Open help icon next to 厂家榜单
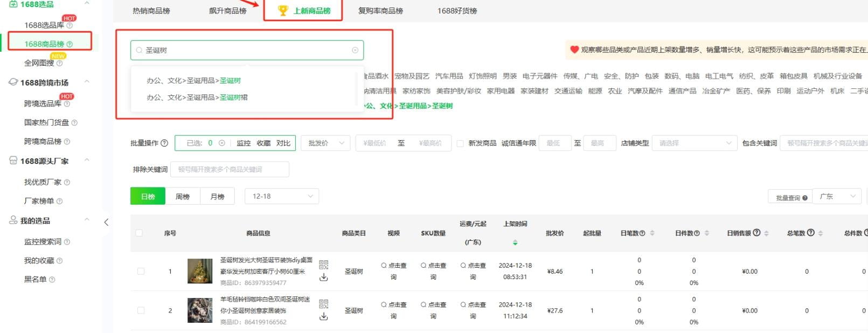This screenshot has width=868, height=333. [x=60, y=201]
